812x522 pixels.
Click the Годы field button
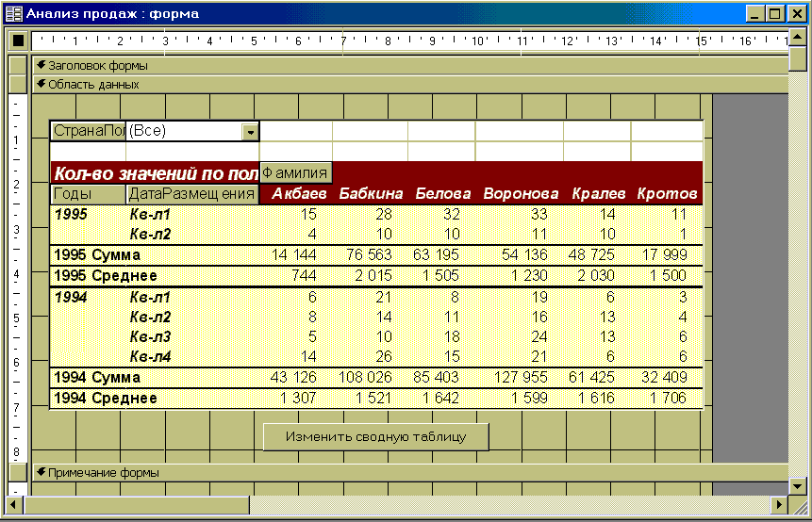pos(88,194)
